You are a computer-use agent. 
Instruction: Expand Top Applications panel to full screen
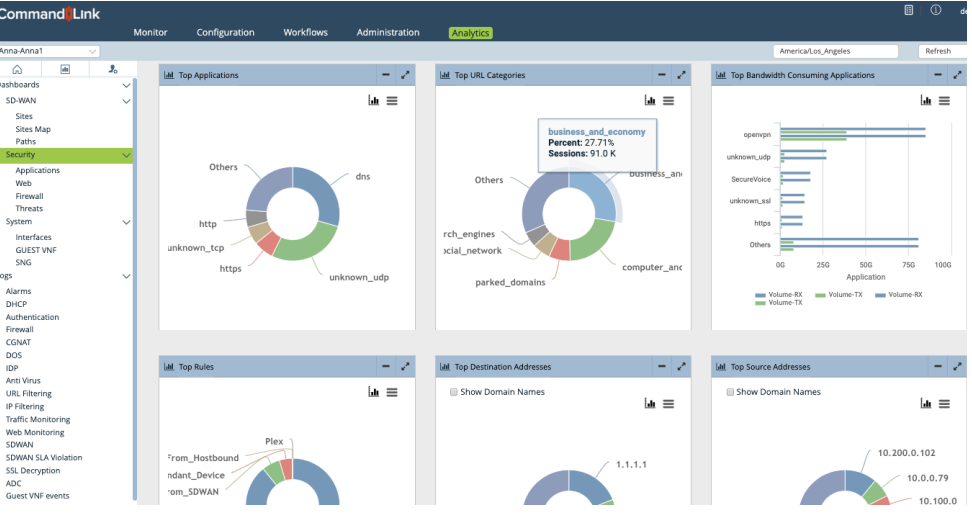[x=405, y=75]
